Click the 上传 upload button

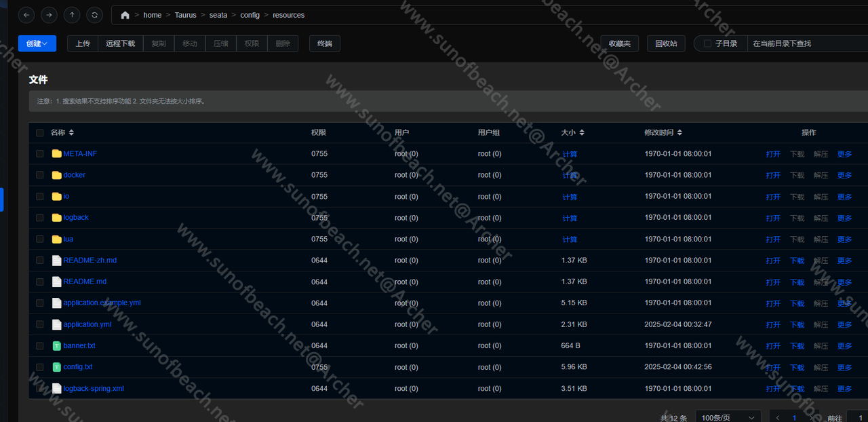point(83,43)
